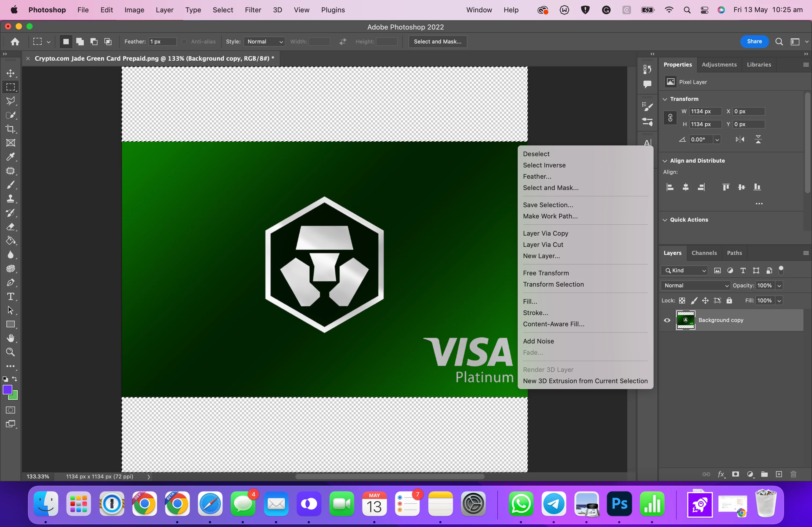Viewport: 812px width, 527px height.
Task: Click the Select and Mask... button
Action: [x=437, y=42]
